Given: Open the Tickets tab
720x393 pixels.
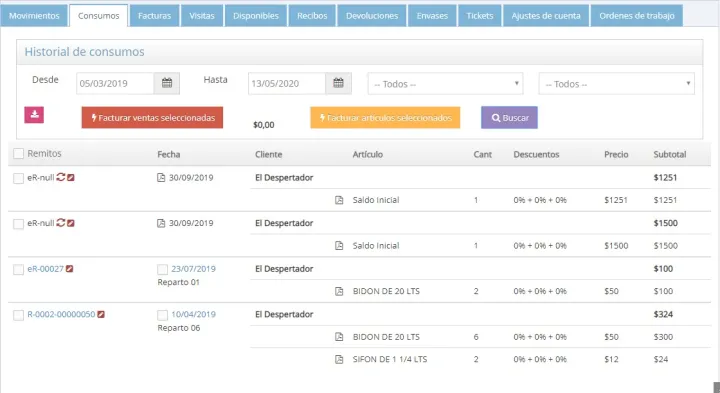Looking at the screenshot, I should pyautogui.click(x=480, y=16).
